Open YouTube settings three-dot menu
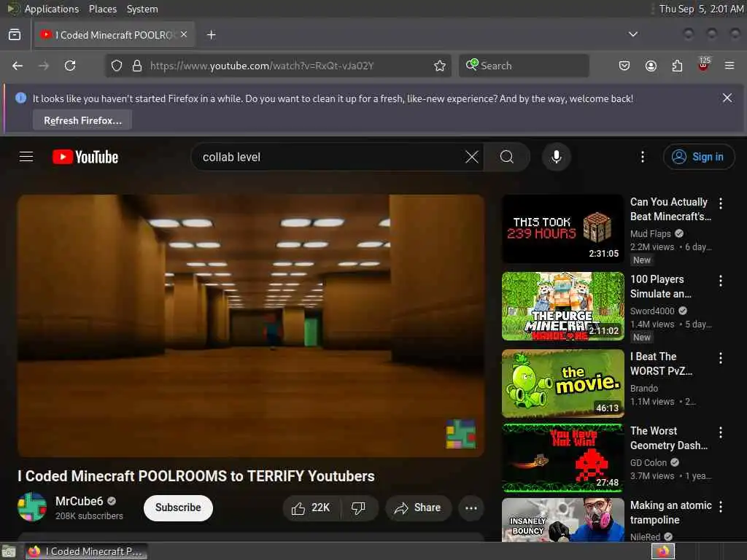Viewport: 747px width, 560px height. 642,157
